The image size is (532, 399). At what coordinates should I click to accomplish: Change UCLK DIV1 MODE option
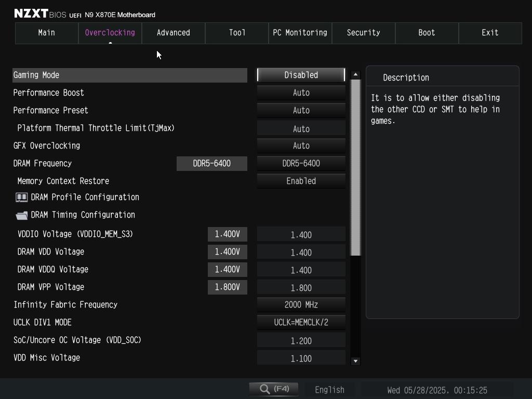click(x=301, y=323)
